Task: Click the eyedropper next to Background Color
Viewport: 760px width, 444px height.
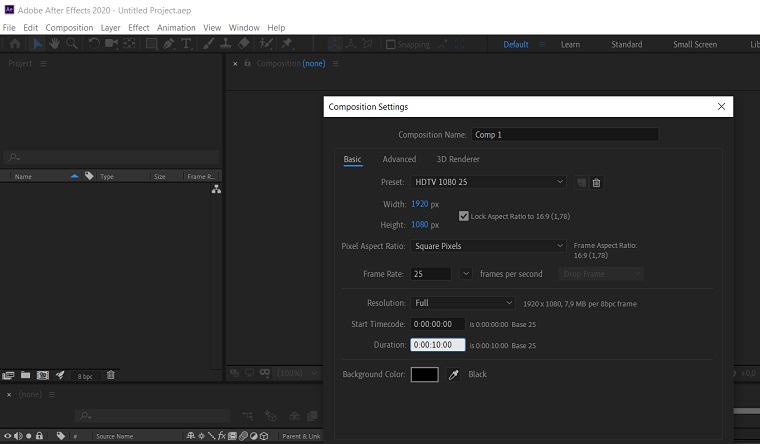Action: pos(453,374)
